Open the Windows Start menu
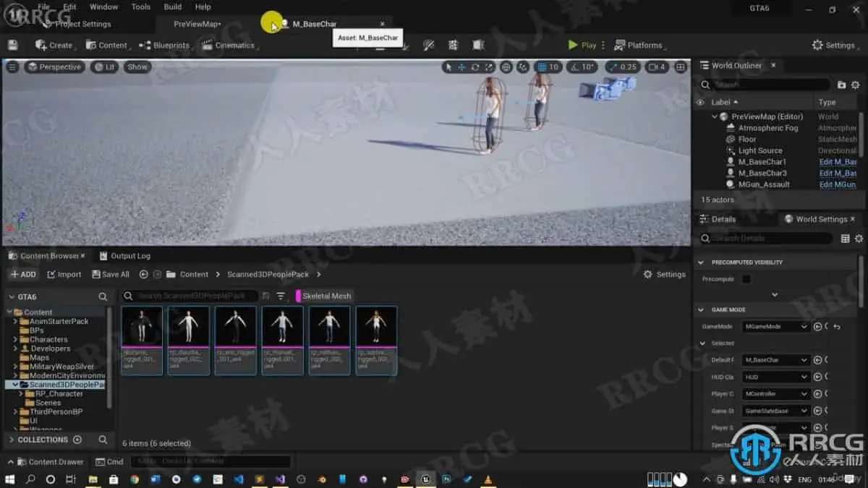868x488 pixels. click(x=10, y=479)
